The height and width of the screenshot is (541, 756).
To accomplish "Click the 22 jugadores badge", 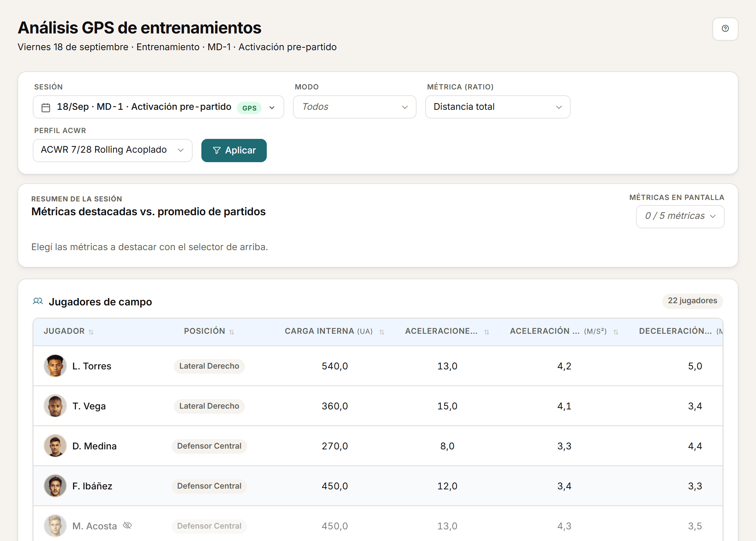I will click(692, 301).
